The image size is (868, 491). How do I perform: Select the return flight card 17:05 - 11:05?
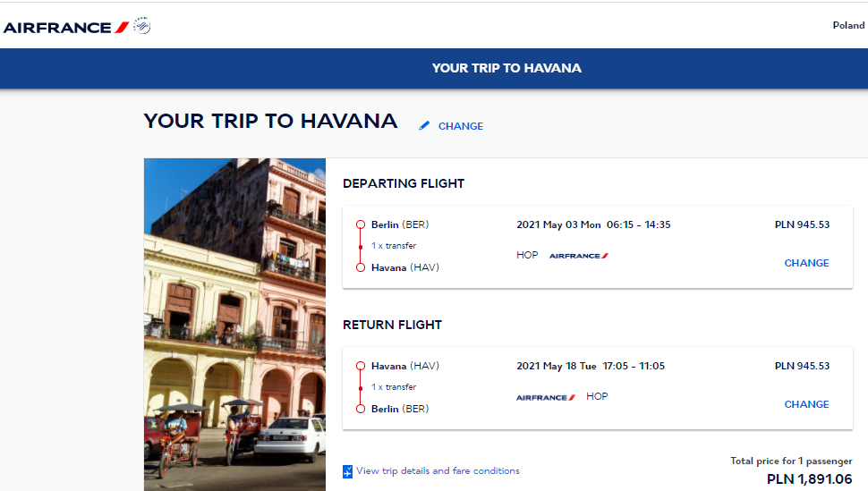(x=597, y=388)
